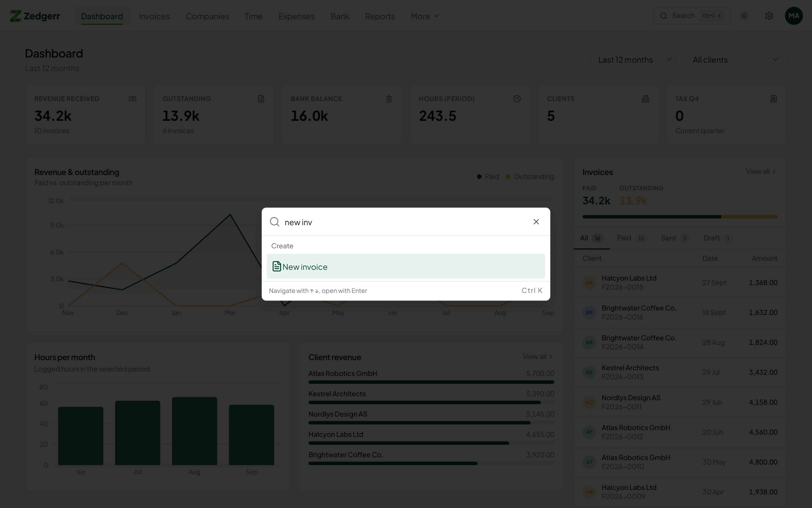Open the MA user avatar menu

(x=794, y=16)
